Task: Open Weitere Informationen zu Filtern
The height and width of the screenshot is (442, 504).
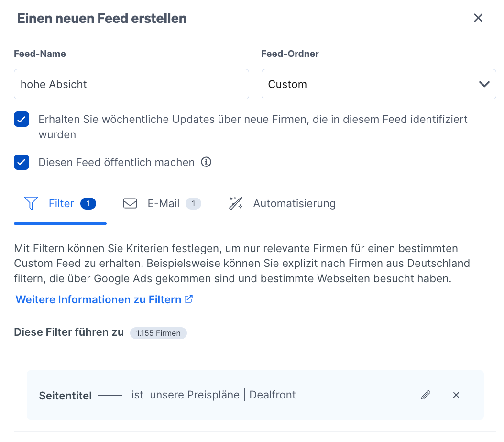Action: [98, 299]
